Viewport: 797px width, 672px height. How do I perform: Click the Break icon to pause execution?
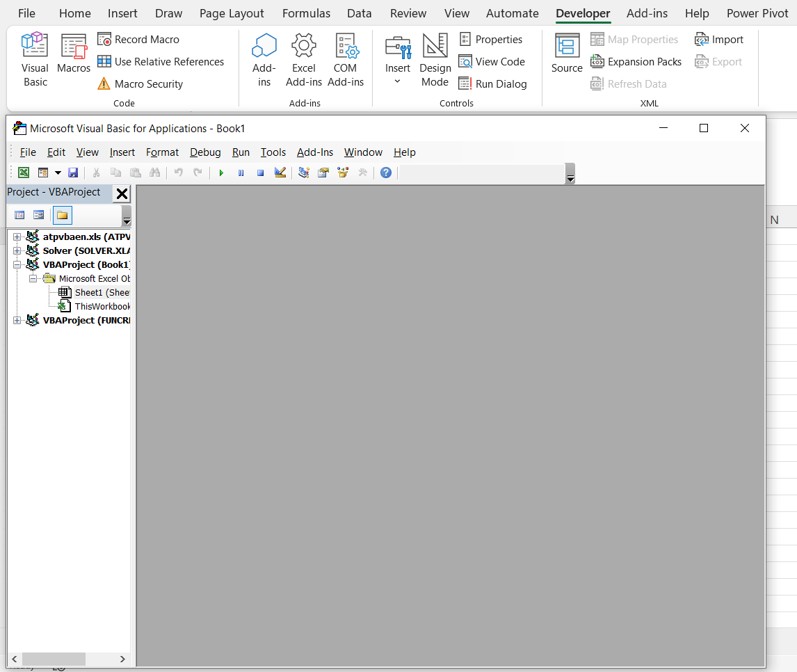241,173
